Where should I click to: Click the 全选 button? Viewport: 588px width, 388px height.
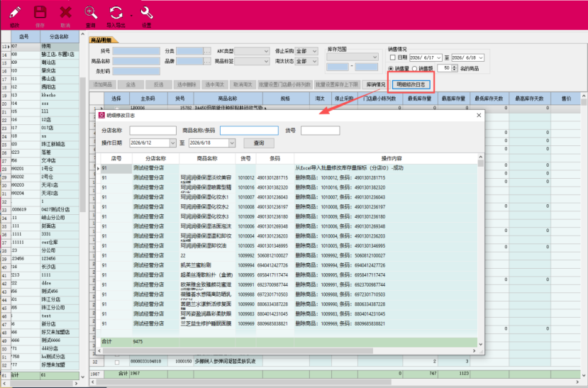(x=131, y=84)
